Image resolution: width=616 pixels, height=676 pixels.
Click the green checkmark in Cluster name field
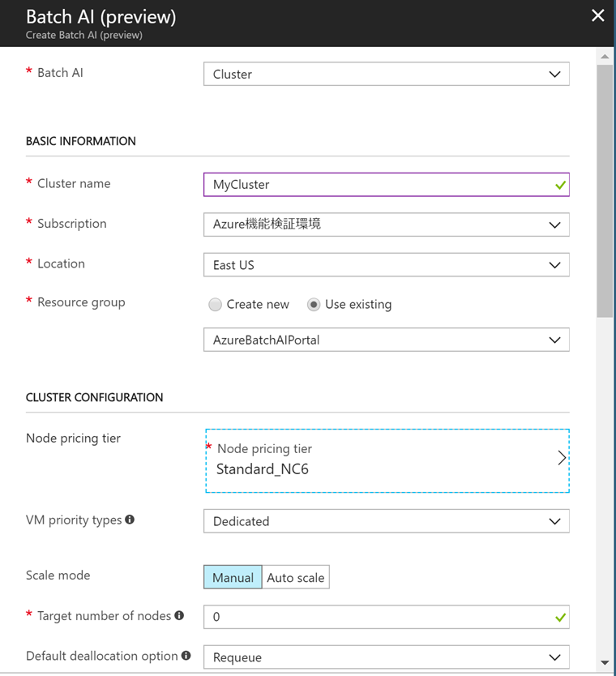(560, 186)
